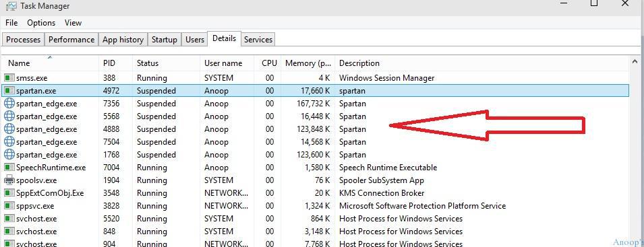The width and height of the screenshot is (644, 247).
Task: Click the SppExtComObj.Exe process icon
Action: (x=9, y=193)
